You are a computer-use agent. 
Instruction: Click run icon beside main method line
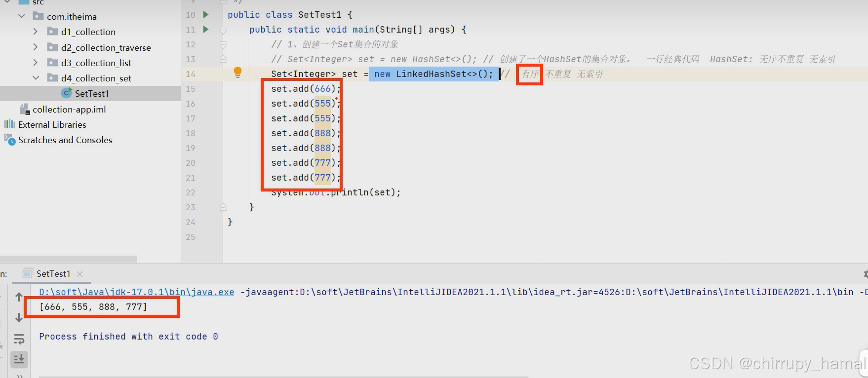pos(206,30)
